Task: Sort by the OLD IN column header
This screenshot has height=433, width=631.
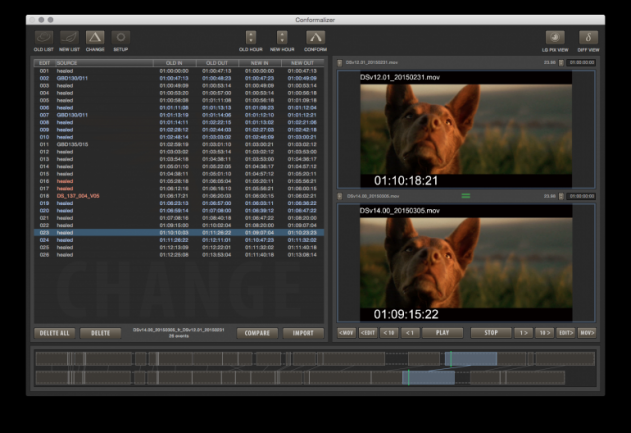Action: click(x=173, y=63)
